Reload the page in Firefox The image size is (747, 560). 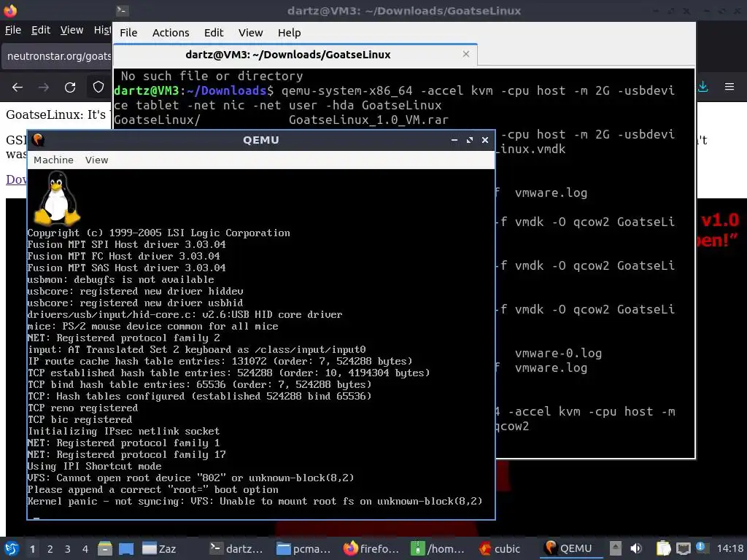pyautogui.click(x=70, y=87)
